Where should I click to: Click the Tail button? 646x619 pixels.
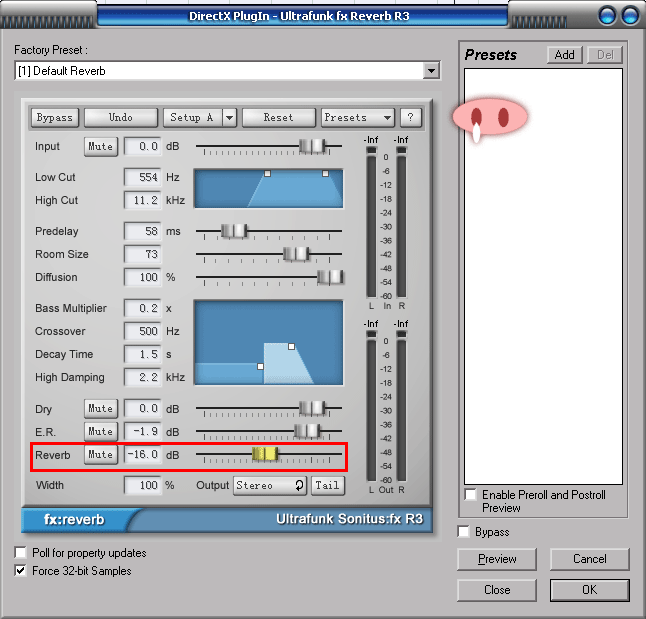pyautogui.click(x=328, y=485)
